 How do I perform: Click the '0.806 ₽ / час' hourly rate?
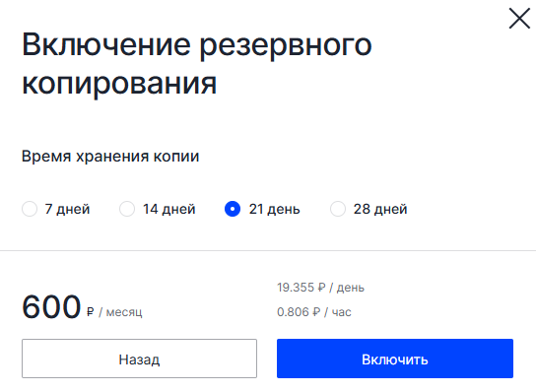click(313, 312)
